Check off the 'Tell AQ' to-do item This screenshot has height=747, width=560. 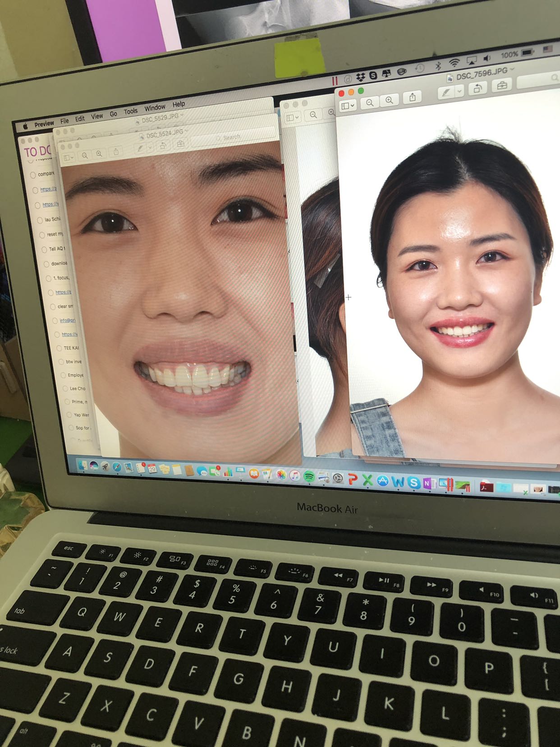pos(44,249)
